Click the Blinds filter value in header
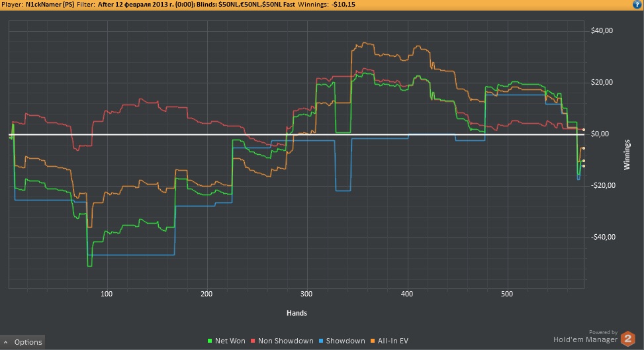Viewport: 644px width, 350px height. point(255,5)
